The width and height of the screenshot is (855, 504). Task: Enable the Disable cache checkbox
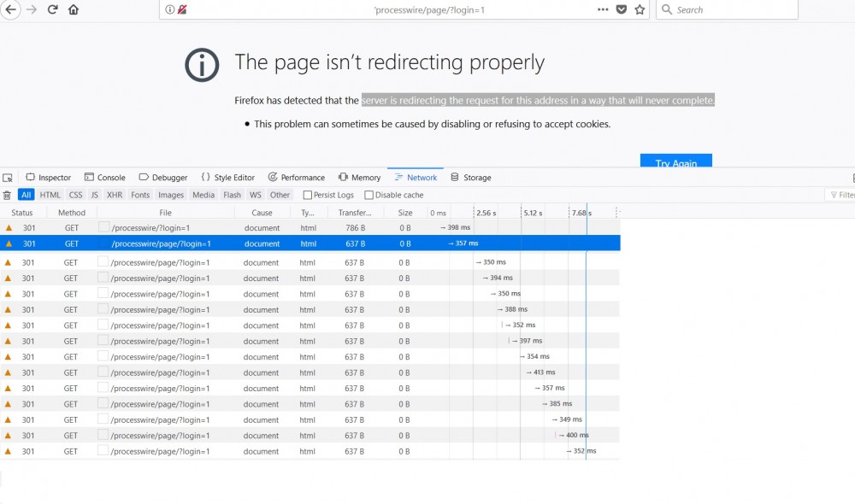369,195
